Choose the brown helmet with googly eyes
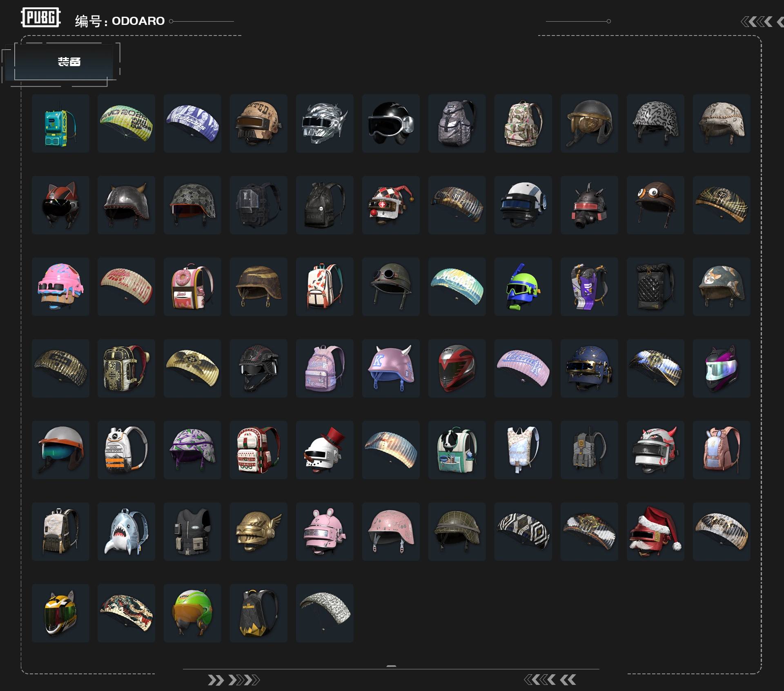Screen dimensions: 784x691 [x=656, y=205]
